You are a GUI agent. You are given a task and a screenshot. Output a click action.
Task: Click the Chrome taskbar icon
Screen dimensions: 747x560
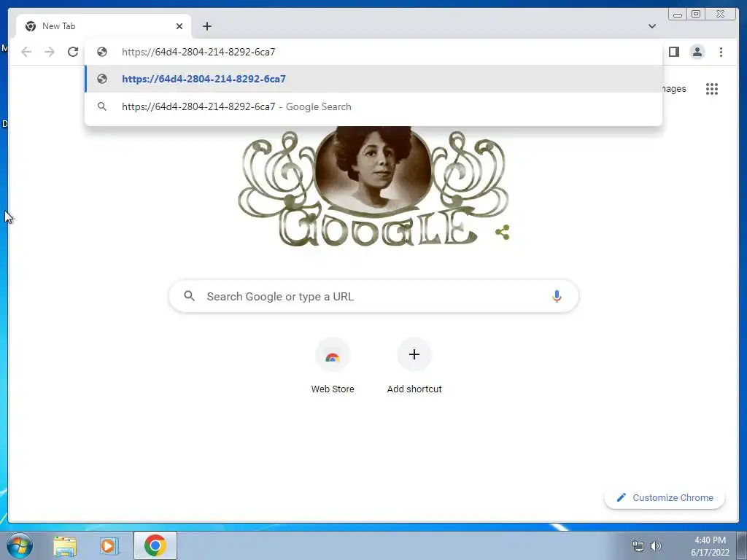pos(155,545)
